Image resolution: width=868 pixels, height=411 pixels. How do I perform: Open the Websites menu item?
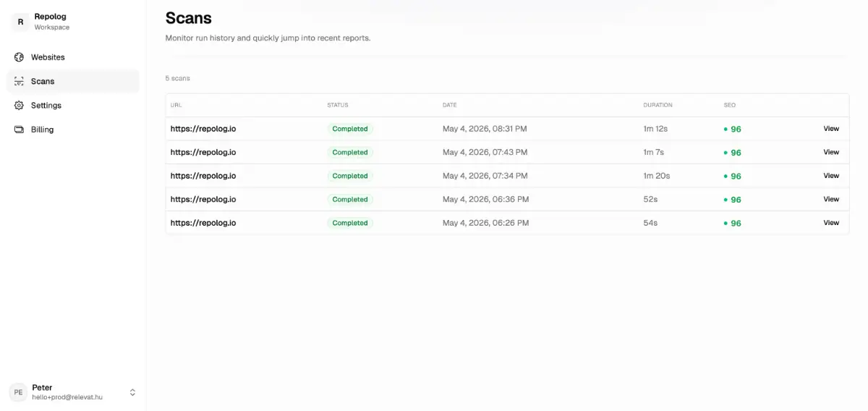(x=72, y=57)
